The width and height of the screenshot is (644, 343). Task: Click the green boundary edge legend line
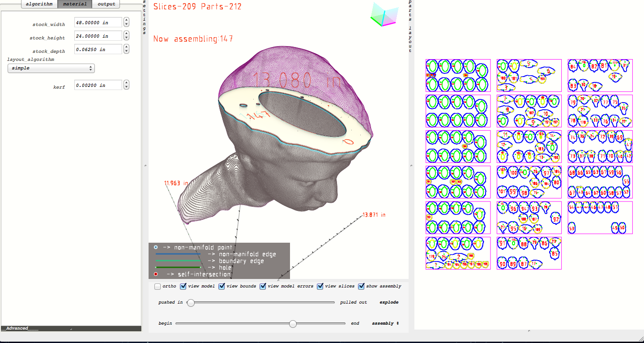click(x=178, y=261)
